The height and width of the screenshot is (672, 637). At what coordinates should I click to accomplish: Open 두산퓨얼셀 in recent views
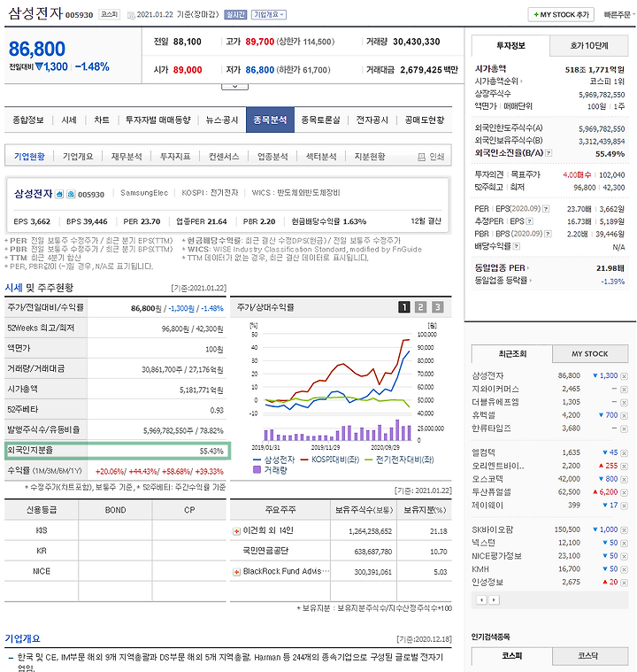pyautogui.click(x=491, y=492)
